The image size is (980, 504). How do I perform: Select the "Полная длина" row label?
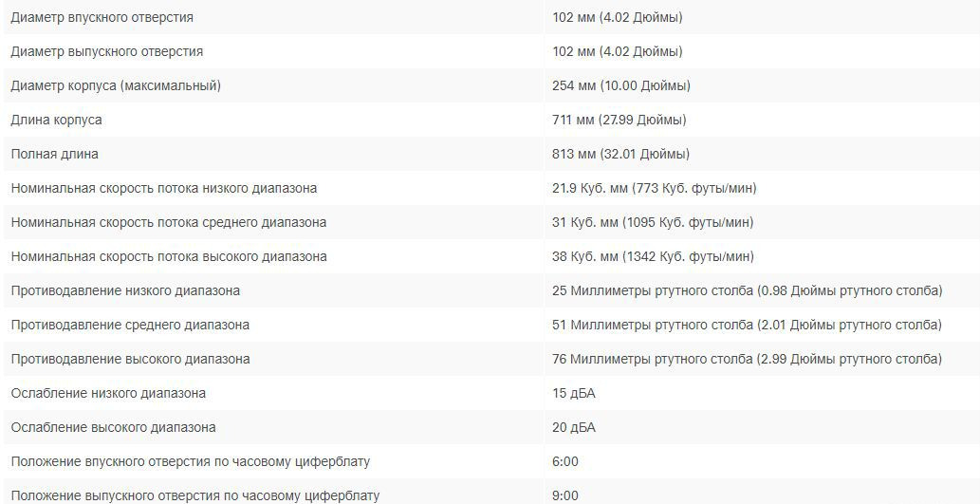(54, 154)
